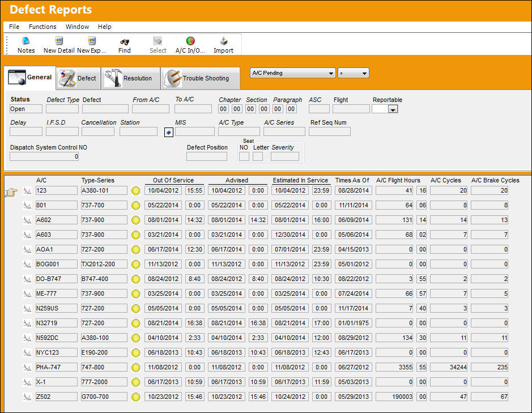Switch to the Defect tab
Viewport: 532px width, 413px height.
point(78,78)
